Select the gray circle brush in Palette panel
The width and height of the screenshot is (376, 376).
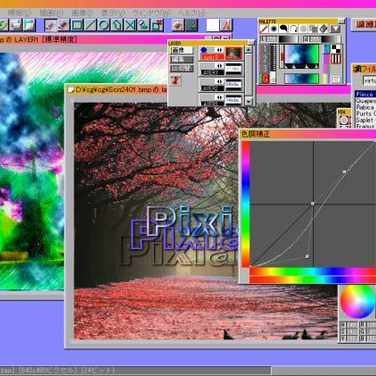303,29
